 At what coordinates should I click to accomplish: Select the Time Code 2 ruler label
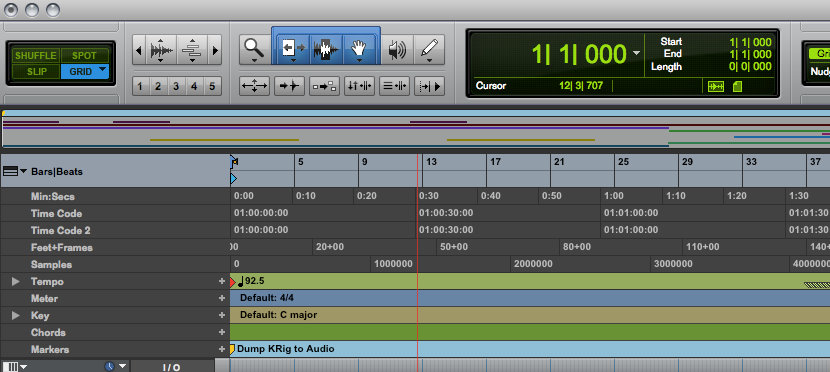pyautogui.click(x=61, y=230)
